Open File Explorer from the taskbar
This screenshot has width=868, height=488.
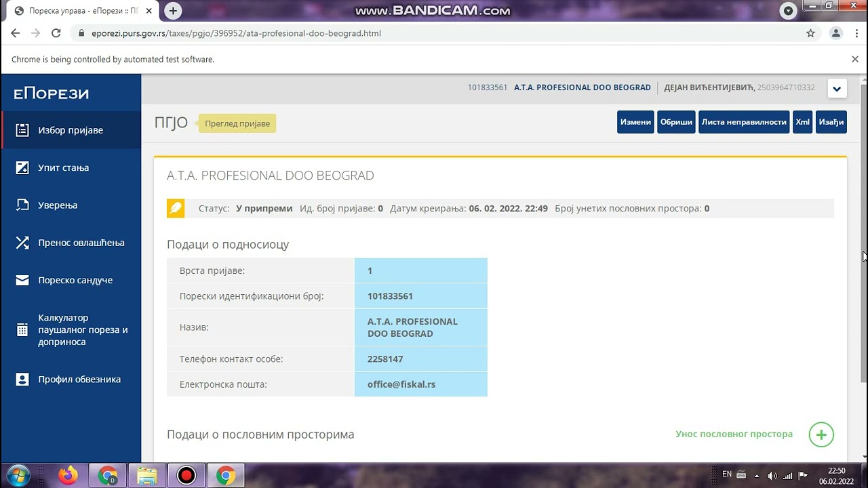(x=146, y=475)
